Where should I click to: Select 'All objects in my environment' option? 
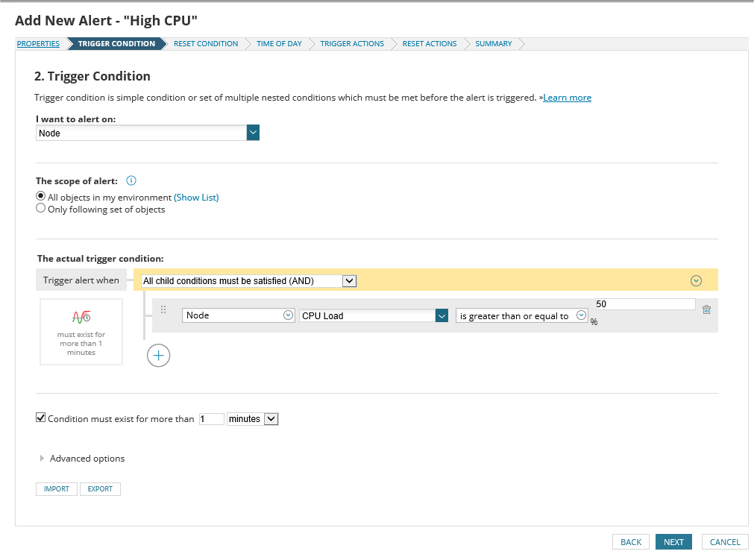[40, 196]
